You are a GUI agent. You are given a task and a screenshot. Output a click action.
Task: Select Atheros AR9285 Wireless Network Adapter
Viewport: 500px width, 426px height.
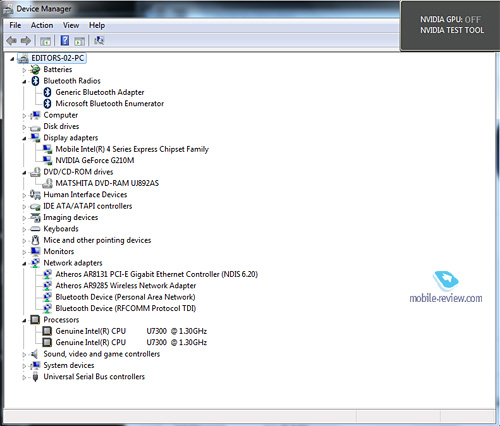click(x=126, y=286)
